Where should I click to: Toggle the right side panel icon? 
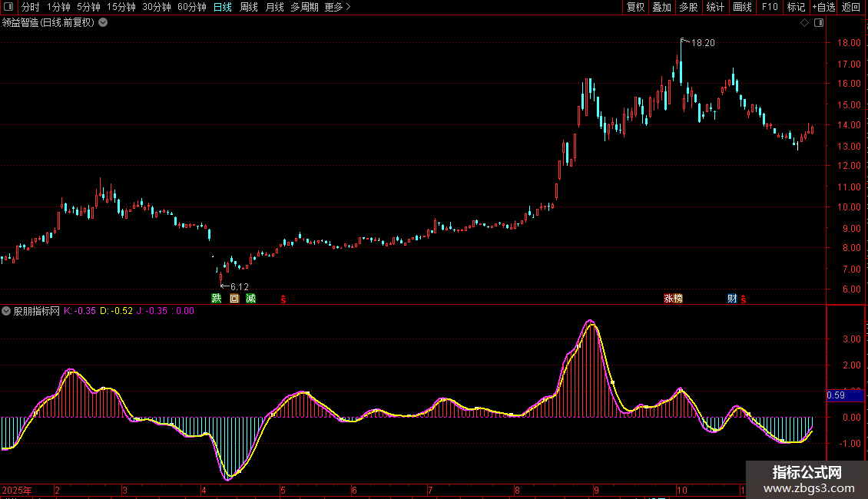[819, 23]
